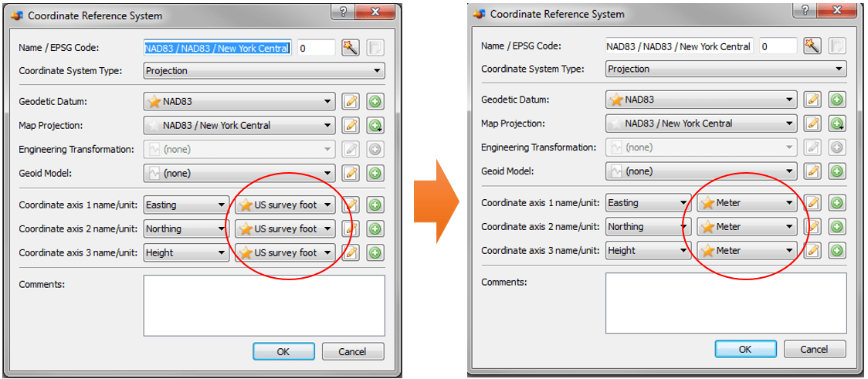
Task: Open axis 3 US survey foot unit dropdown
Action: [x=285, y=253]
